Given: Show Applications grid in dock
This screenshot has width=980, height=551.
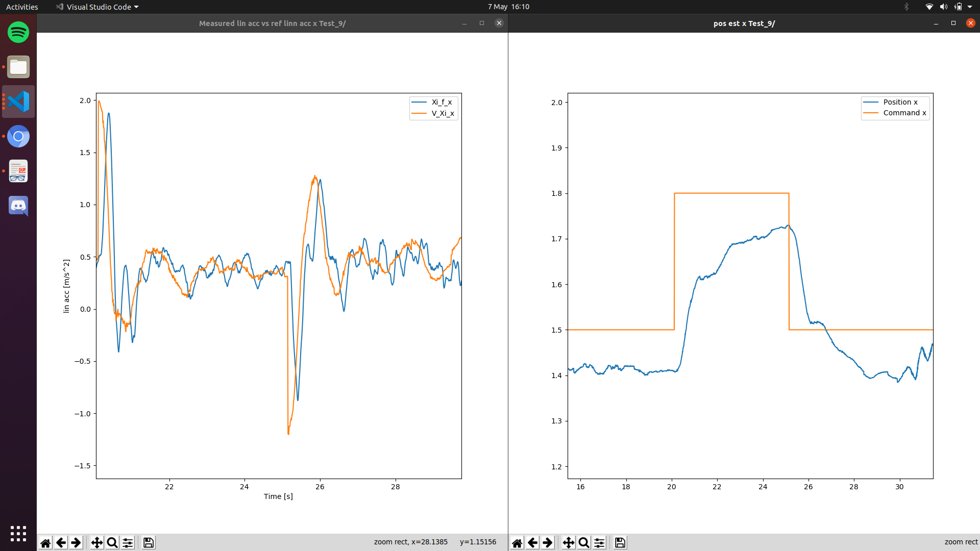Looking at the screenshot, I should [x=18, y=533].
